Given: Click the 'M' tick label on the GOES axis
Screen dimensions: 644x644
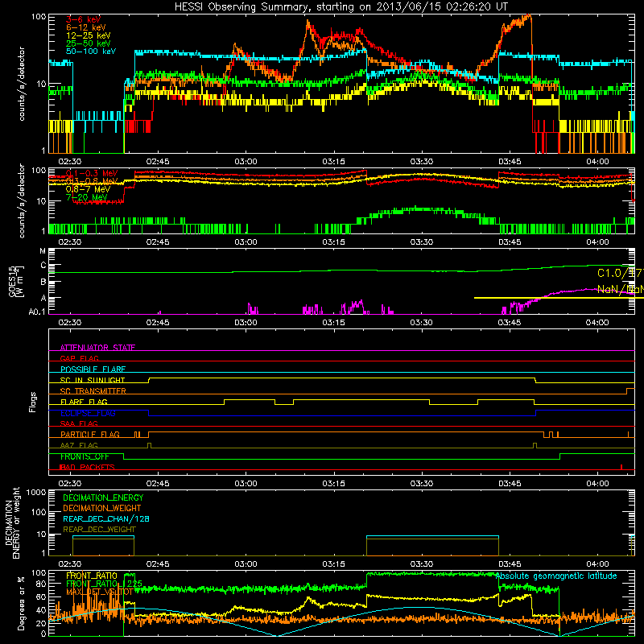Looking at the screenshot, I should point(43,251).
